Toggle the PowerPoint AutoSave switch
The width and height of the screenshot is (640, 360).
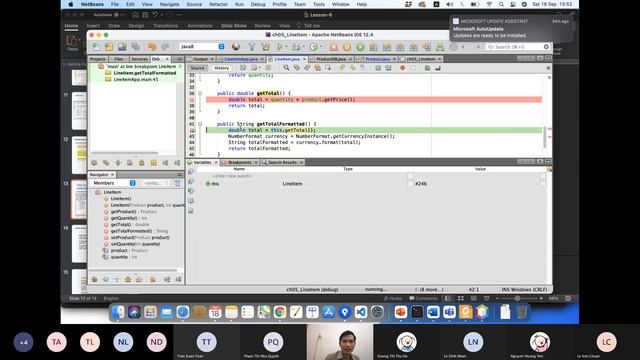118,15
